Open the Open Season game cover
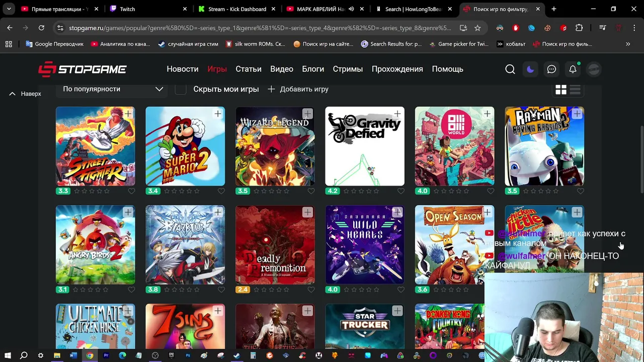This screenshot has width=644, height=362. pos(454,245)
